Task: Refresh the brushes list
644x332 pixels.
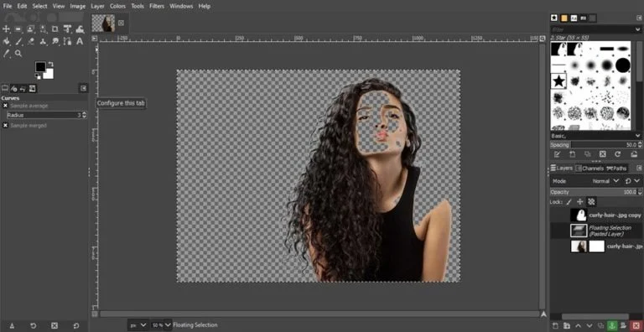Action: [x=617, y=154]
